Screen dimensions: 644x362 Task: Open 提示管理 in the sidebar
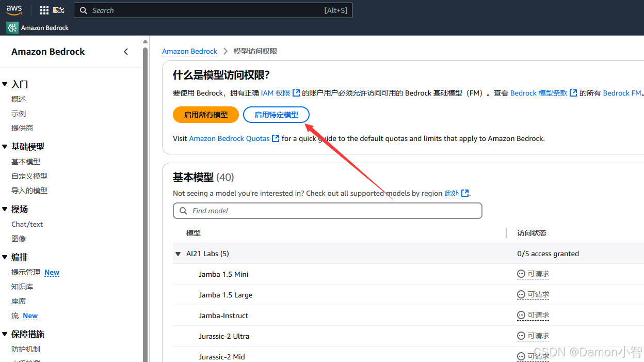(26, 272)
